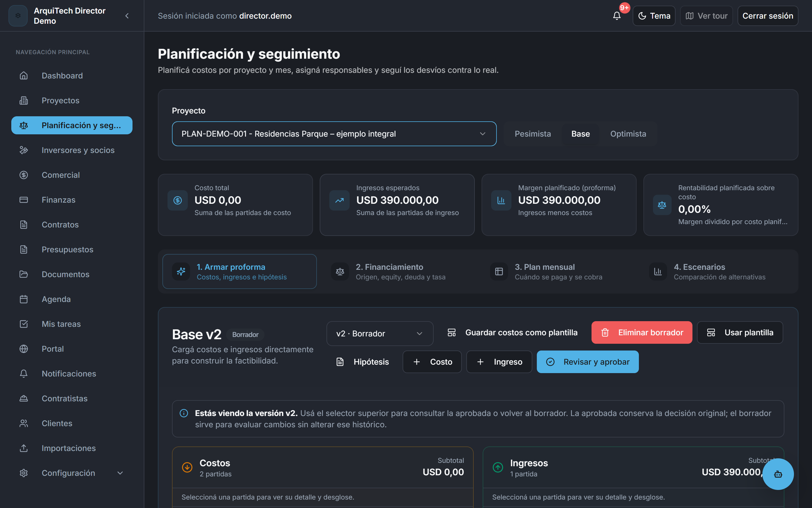Click Ver tour button
The height and width of the screenshot is (508, 812).
coord(706,16)
